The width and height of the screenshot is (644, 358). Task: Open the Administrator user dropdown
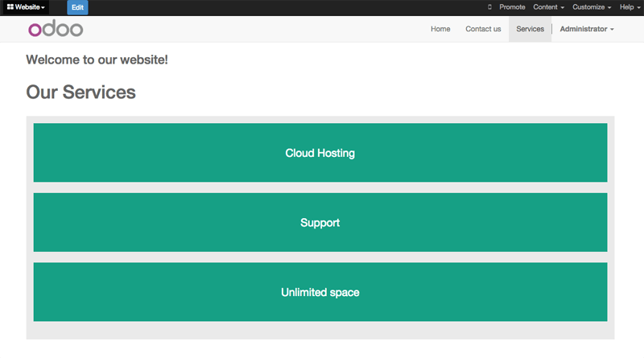pyautogui.click(x=587, y=29)
